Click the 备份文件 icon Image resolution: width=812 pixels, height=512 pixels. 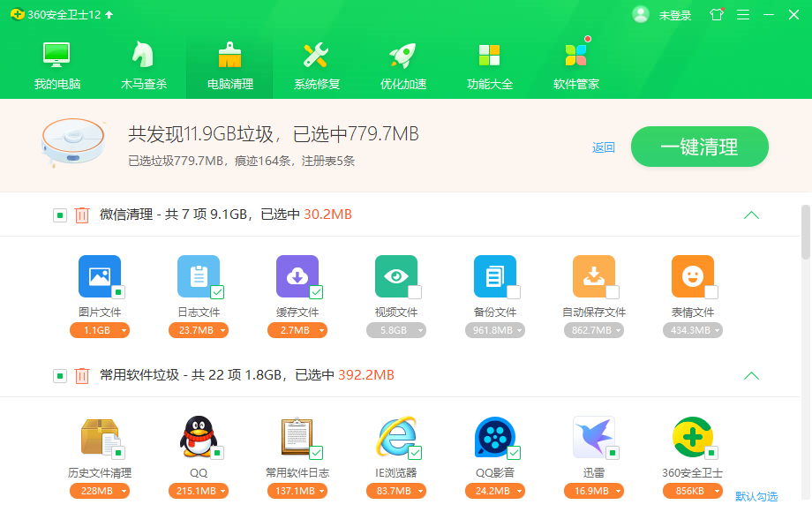[495, 276]
